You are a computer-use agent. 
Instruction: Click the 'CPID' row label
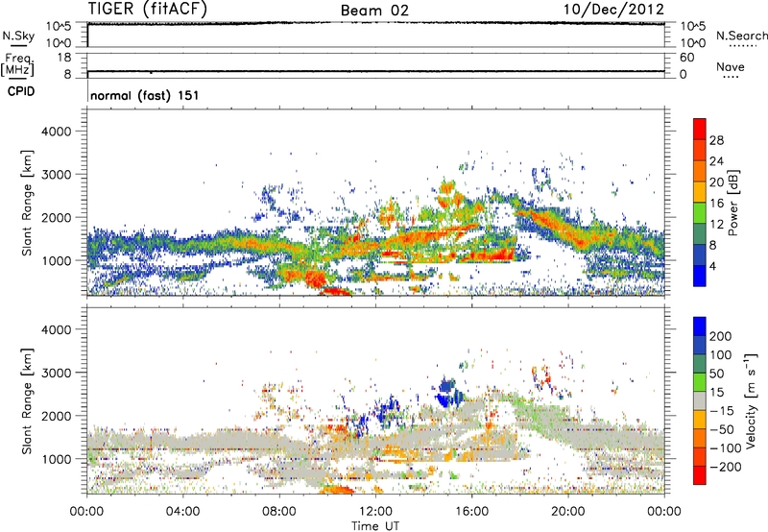pos(21,91)
